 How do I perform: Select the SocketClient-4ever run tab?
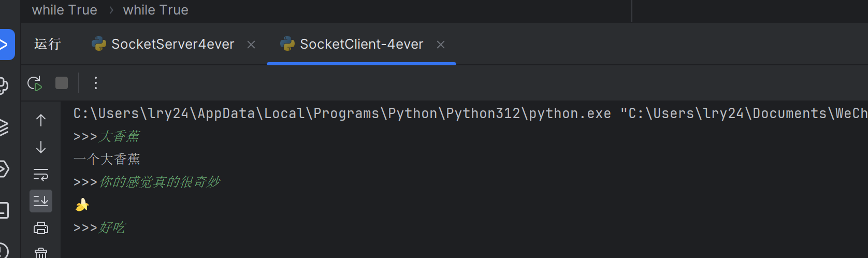pyautogui.click(x=361, y=45)
